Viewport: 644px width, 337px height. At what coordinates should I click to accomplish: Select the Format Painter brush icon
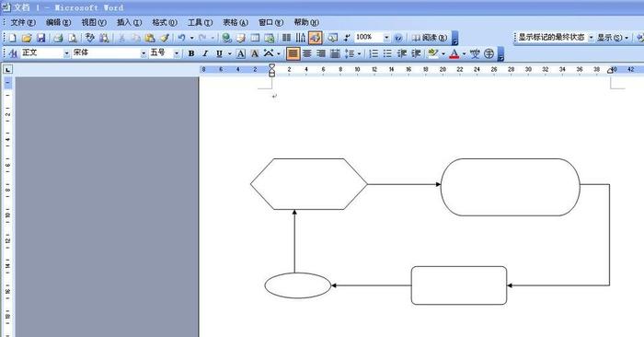(x=165, y=39)
